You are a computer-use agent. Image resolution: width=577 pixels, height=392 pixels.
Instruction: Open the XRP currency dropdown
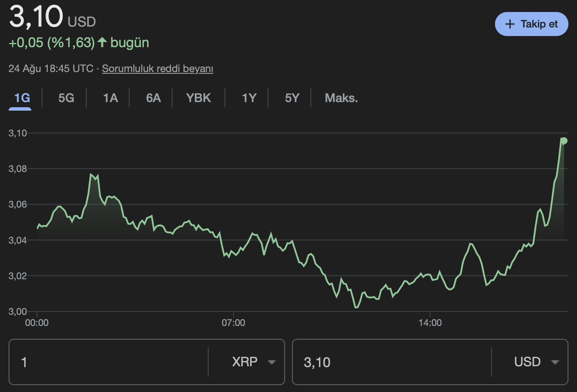click(253, 362)
